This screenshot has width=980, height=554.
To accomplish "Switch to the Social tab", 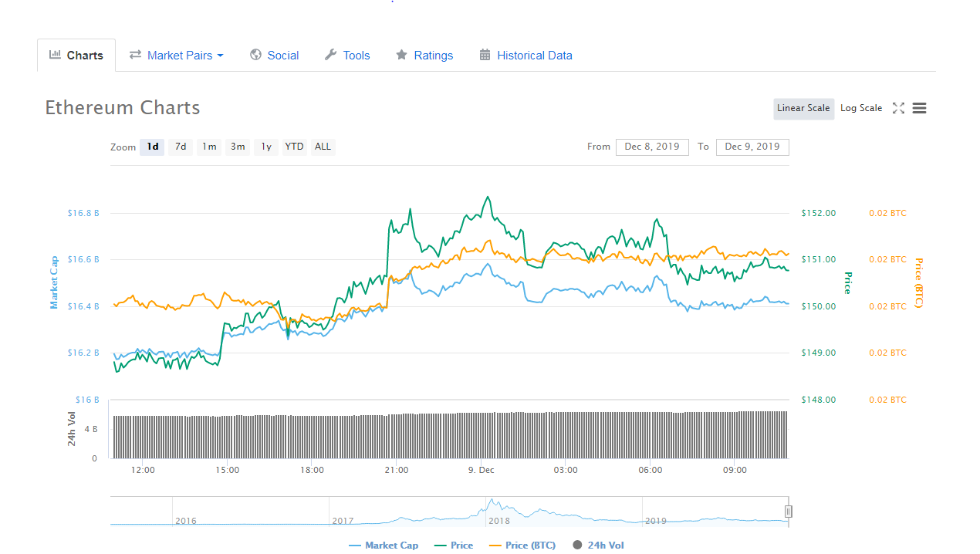I will point(274,56).
